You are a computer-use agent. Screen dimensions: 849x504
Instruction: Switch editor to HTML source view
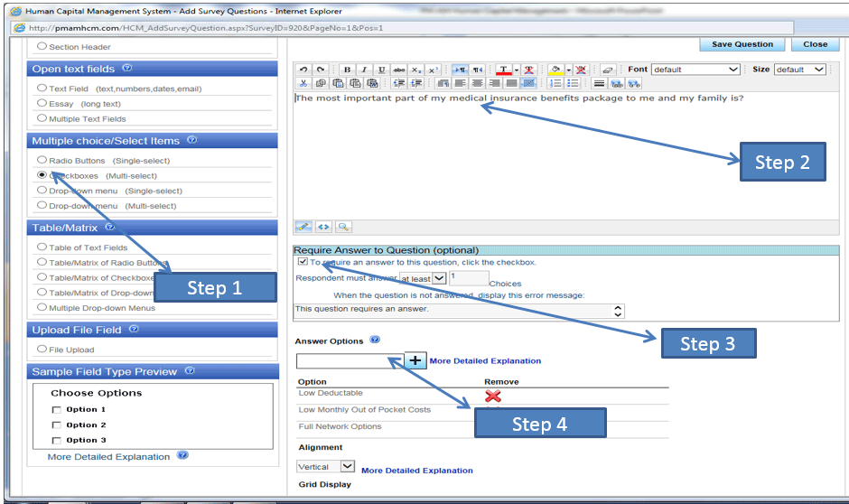tap(323, 227)
